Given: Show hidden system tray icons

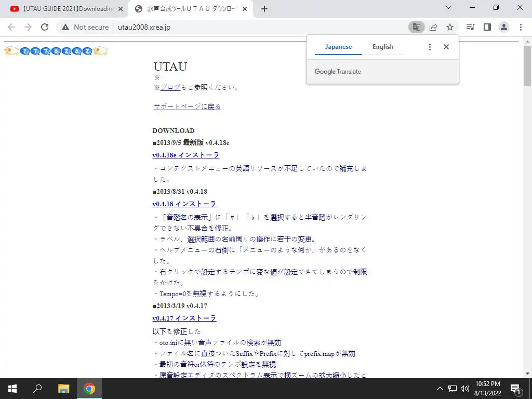Looking at the screenshot, I should coord(440,389).
